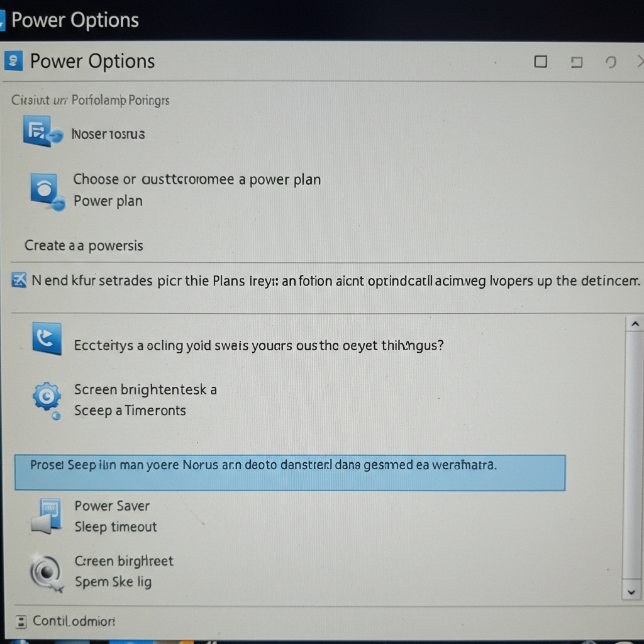Click 'Screen bnightentesk a' text
Screen dimensions: 644x644
click(145, 389)
